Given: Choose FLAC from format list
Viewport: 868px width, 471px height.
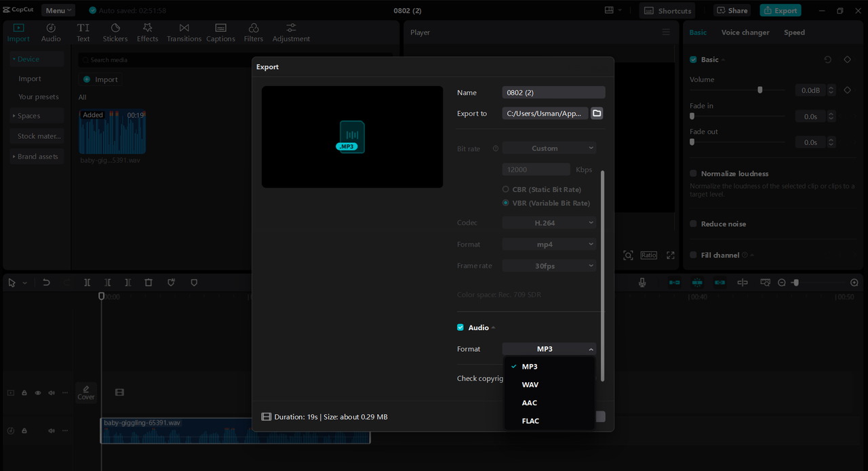Looking at the screenshot, I should click(549, 421).
